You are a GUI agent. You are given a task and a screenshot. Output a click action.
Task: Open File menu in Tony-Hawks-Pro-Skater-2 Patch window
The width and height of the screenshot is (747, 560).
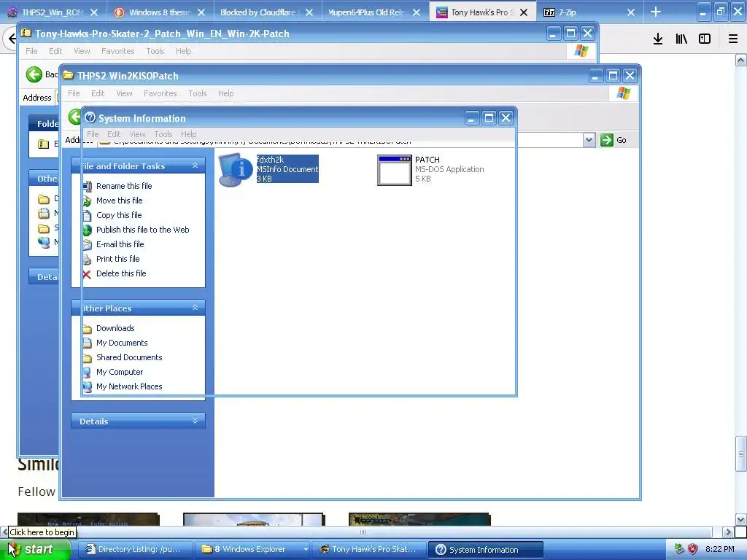pyautogui.click(x=31, y=51)
